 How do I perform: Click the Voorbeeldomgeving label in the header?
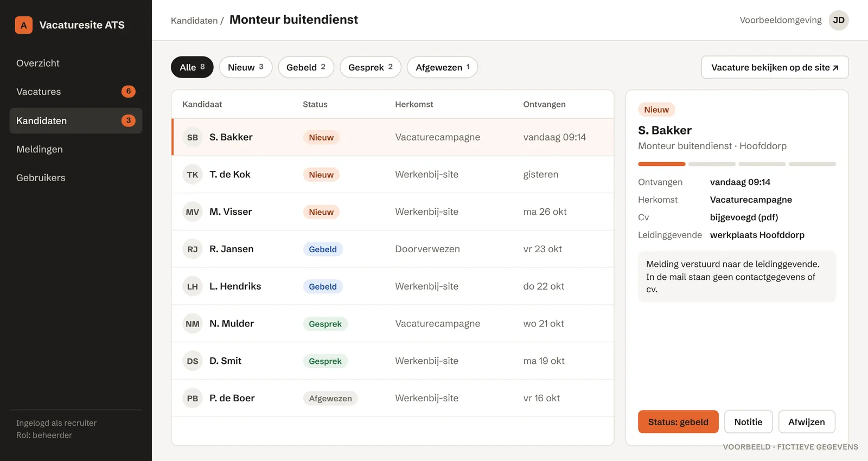click(781, 20)
